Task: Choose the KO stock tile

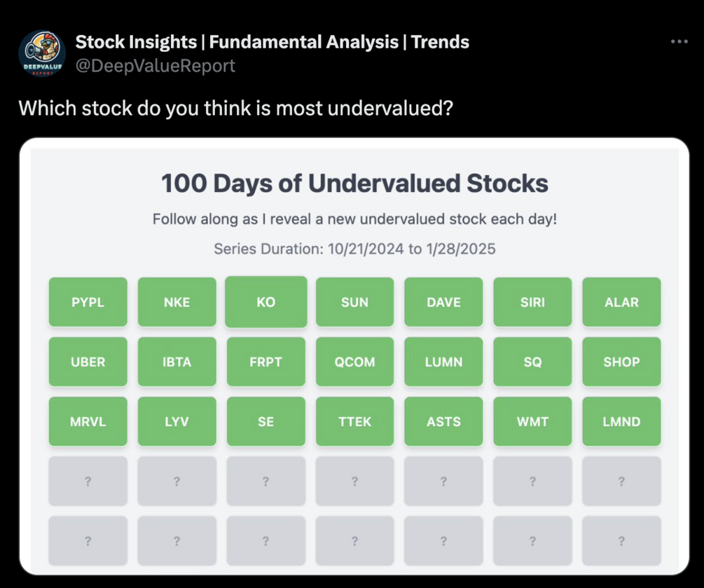Action: (266, 302)
